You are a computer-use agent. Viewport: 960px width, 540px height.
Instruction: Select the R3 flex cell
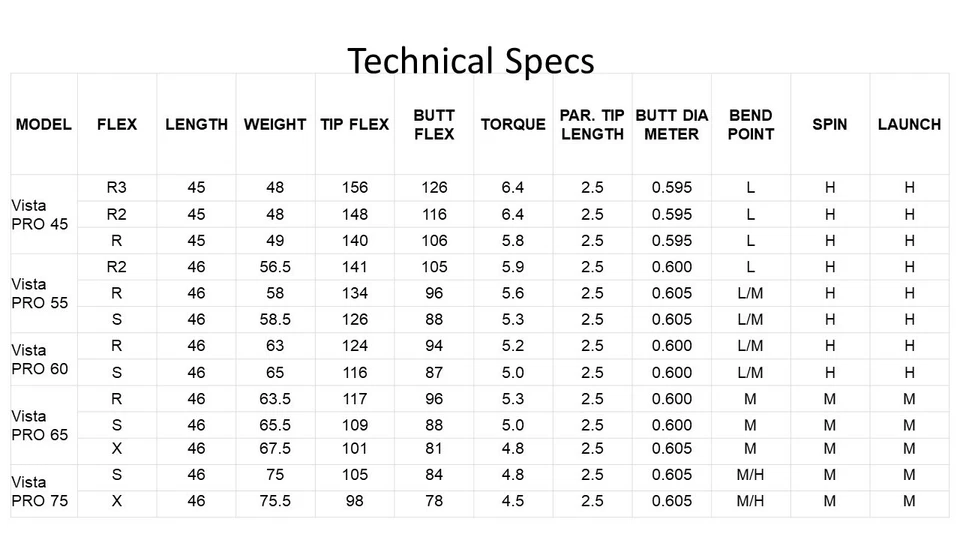click(116, 187)
